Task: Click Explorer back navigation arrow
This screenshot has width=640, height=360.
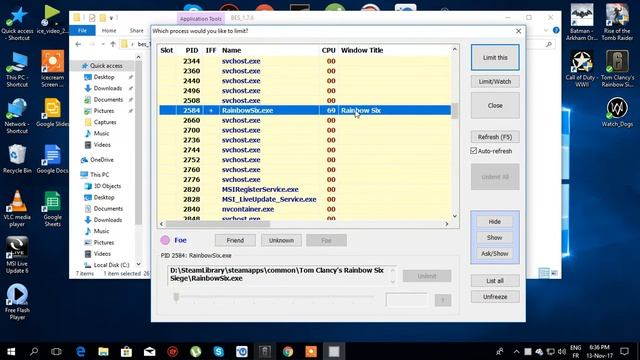Action: tap(78, 44)
